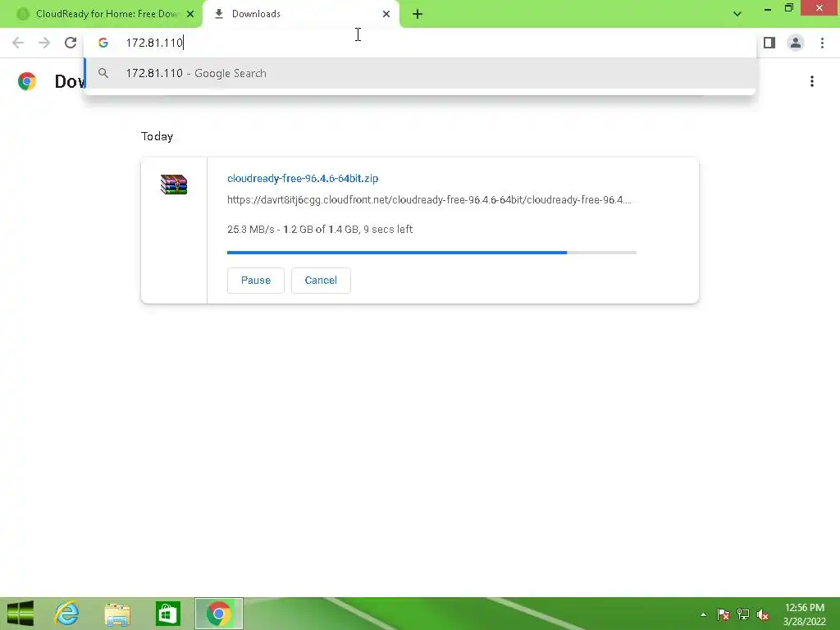Launch Internet Explorer from taskbar

point(67,614)
